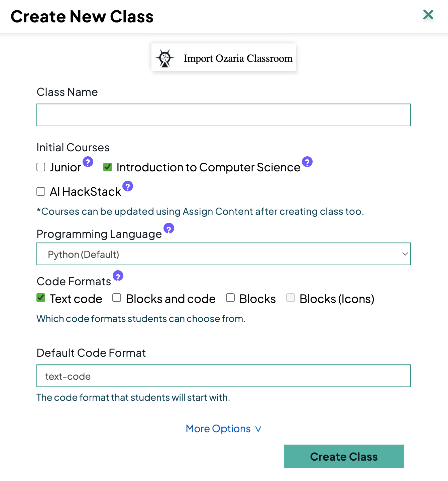Close the Create New Class dialog
This screenshot has height=481, width=448.
(x=428, y=15)
